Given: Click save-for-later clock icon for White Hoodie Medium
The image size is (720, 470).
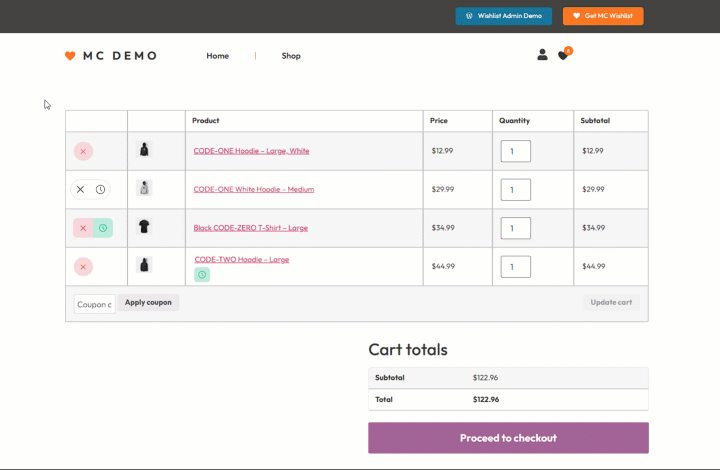Looking at the screenshot, I should 101,190.
